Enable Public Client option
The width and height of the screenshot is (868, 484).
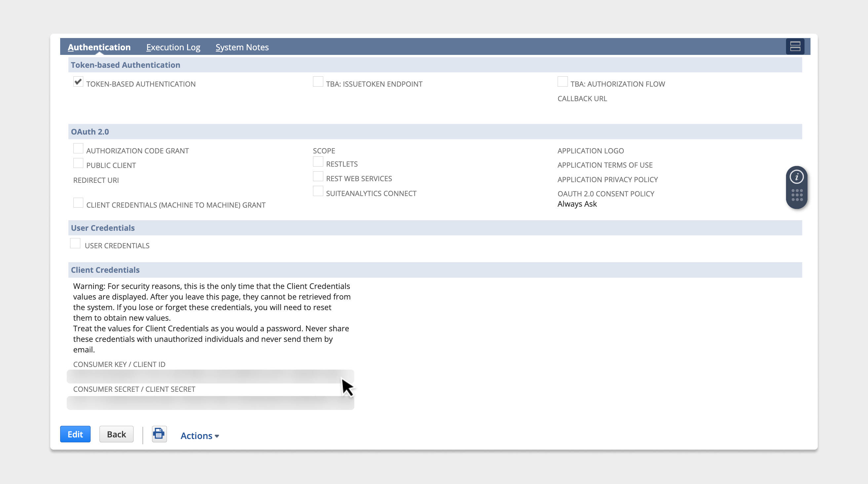click(x=78, y=163)
